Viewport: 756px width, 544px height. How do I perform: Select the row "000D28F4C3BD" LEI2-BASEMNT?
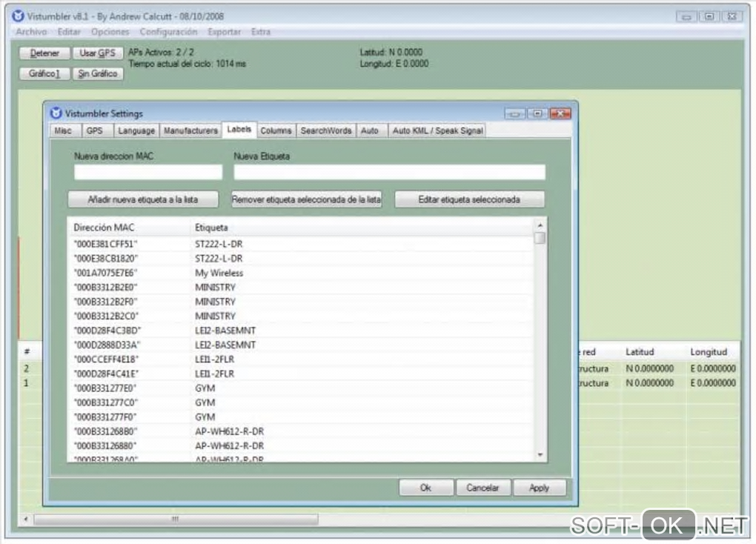click(301, 331)
